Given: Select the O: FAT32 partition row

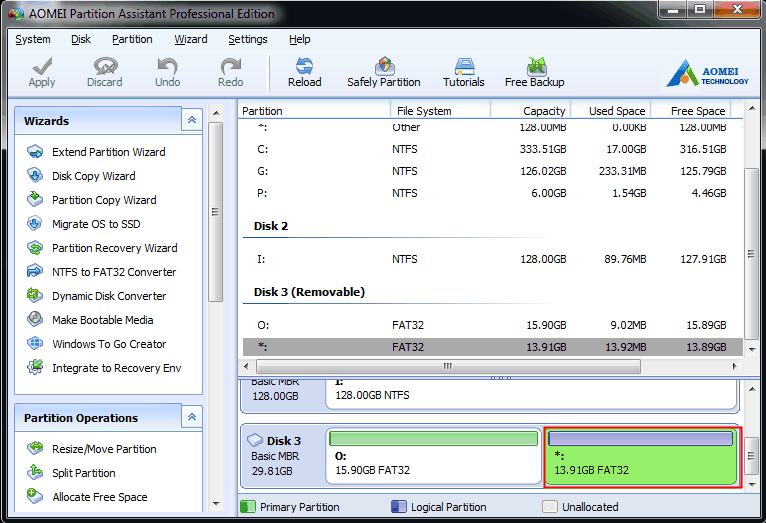Looking at the screenshot, I should tap(492, 325).
